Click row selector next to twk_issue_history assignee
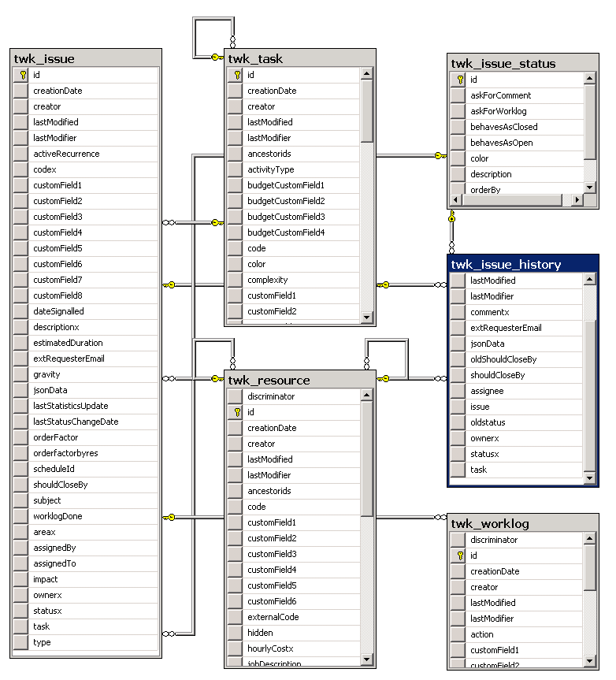The image size is (616, 680). coord(458,391)
